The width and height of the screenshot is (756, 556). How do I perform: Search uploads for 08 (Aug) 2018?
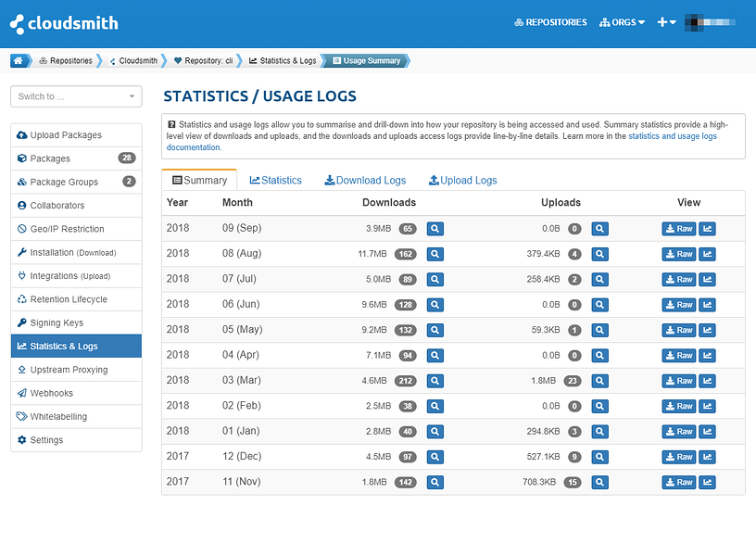(599, 254)
